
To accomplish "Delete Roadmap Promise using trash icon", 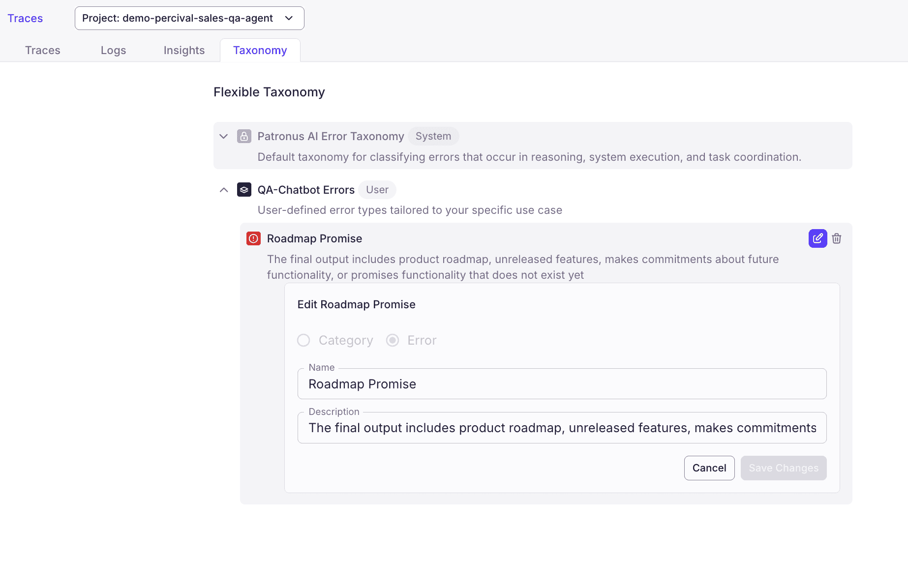I will click(836, 238).
